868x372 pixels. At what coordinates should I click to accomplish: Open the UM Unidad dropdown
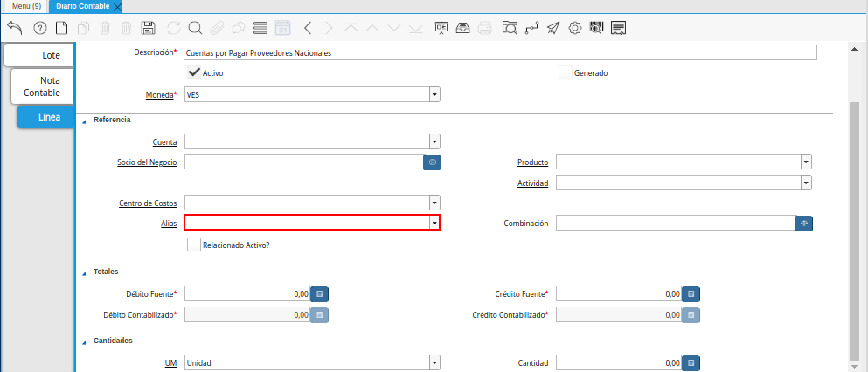(x=434, y=362)
